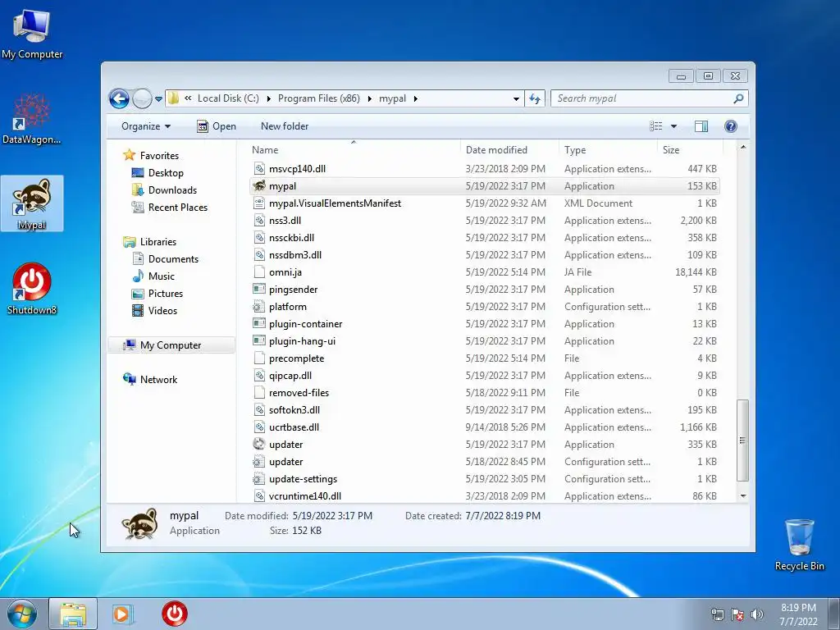Expand Program Files (x86) path chevron
840x630 pixels.
pyautogui.click(x=369, y=98)
